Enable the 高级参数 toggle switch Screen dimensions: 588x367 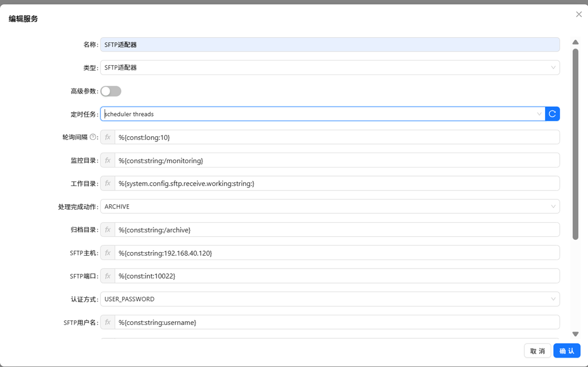[111, 91]
